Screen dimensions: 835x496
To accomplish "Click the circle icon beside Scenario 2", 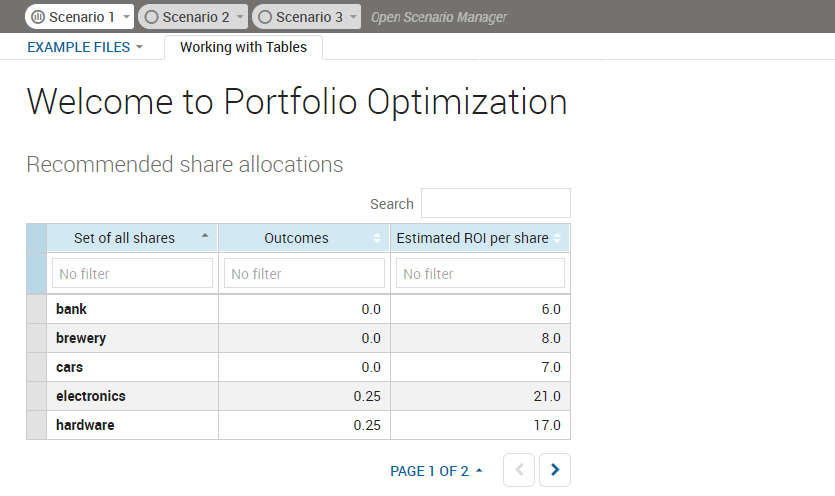I will click(151, 17).
